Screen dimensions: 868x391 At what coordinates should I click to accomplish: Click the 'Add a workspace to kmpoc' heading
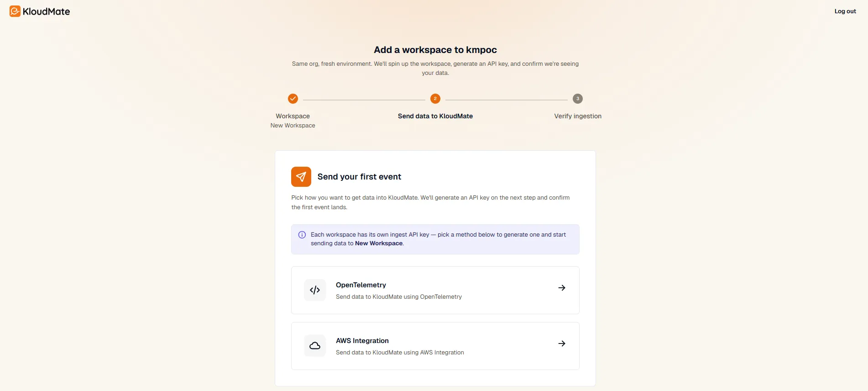click(x=435, y=50)
